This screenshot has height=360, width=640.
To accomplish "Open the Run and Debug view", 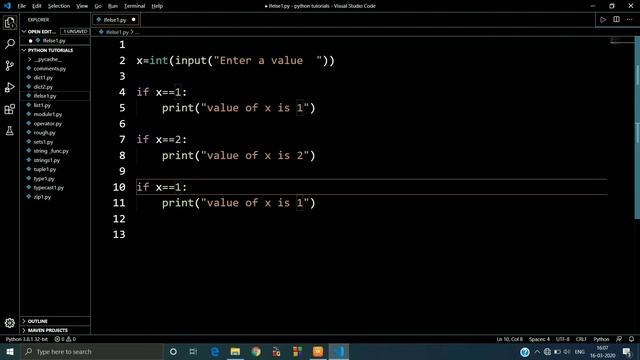I will coord(10,87).
